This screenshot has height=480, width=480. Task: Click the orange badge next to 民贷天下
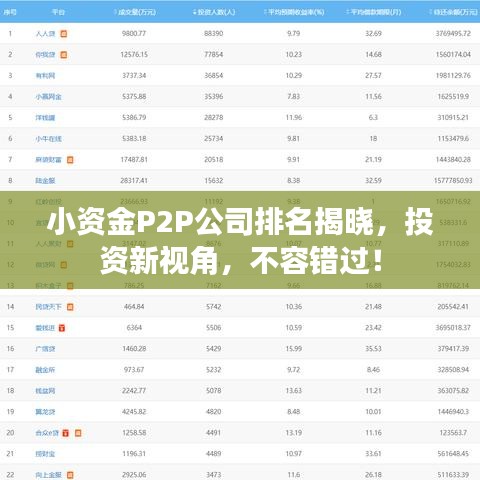[x=70, y=307]
